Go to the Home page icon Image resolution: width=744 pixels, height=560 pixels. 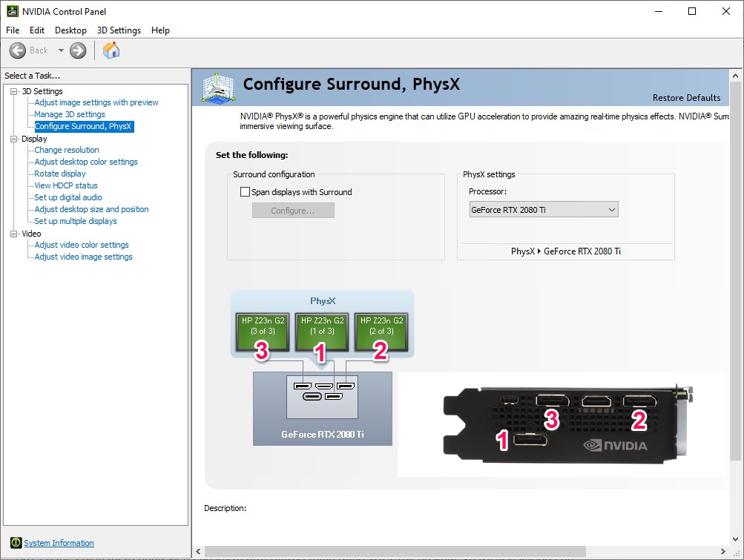[111, 50]
